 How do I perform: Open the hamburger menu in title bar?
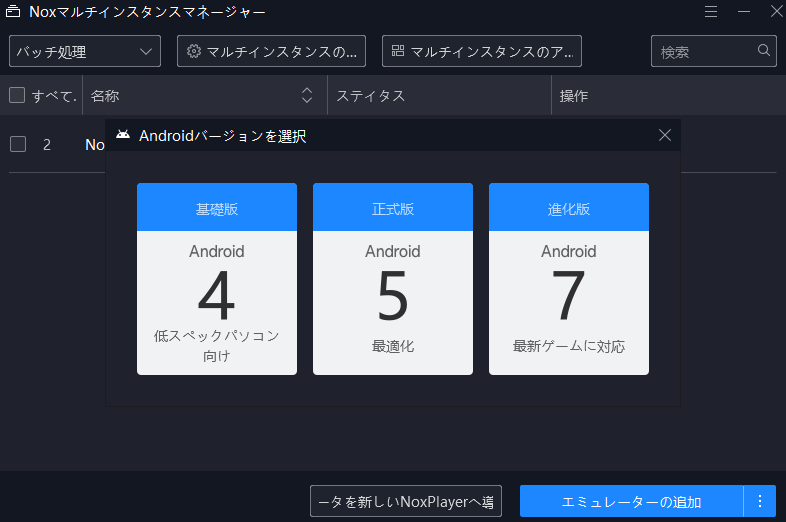pyautogui.click(x=711, y=12)
